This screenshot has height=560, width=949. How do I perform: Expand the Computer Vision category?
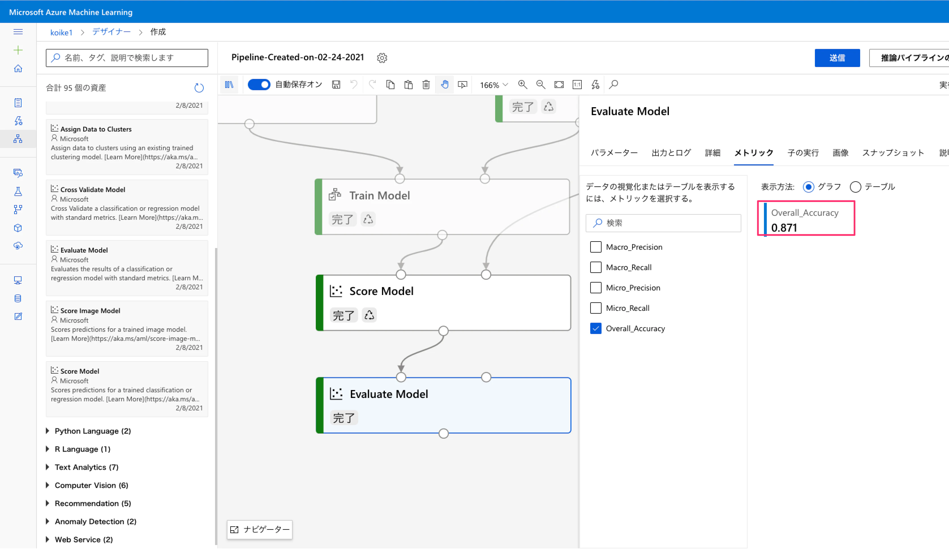tap(48, 485)
